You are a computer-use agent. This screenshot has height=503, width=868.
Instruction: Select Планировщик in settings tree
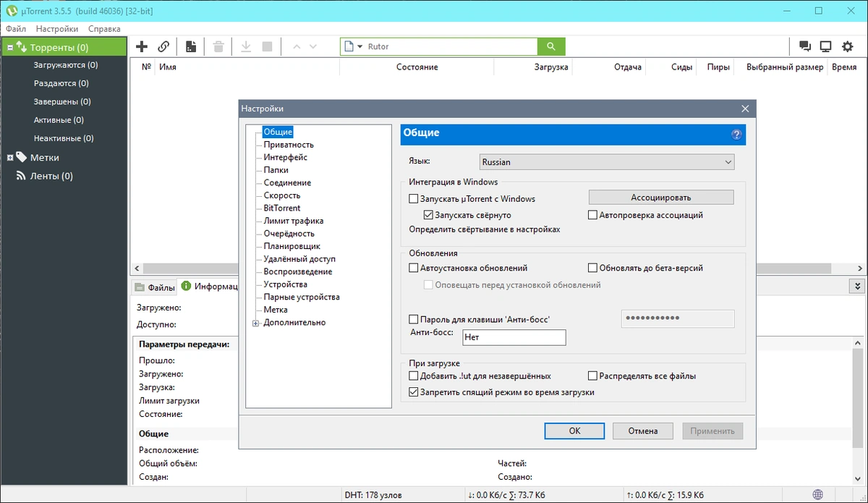(292, 246)
